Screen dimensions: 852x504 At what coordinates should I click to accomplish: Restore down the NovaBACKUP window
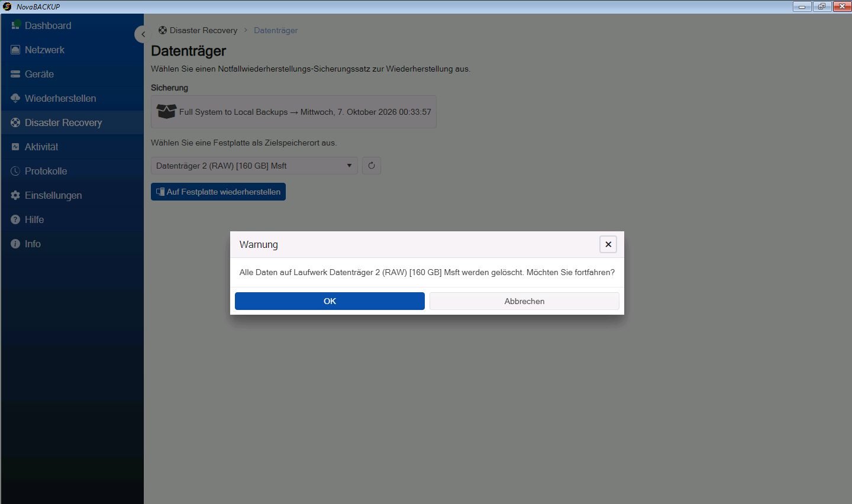click(822, 7)
